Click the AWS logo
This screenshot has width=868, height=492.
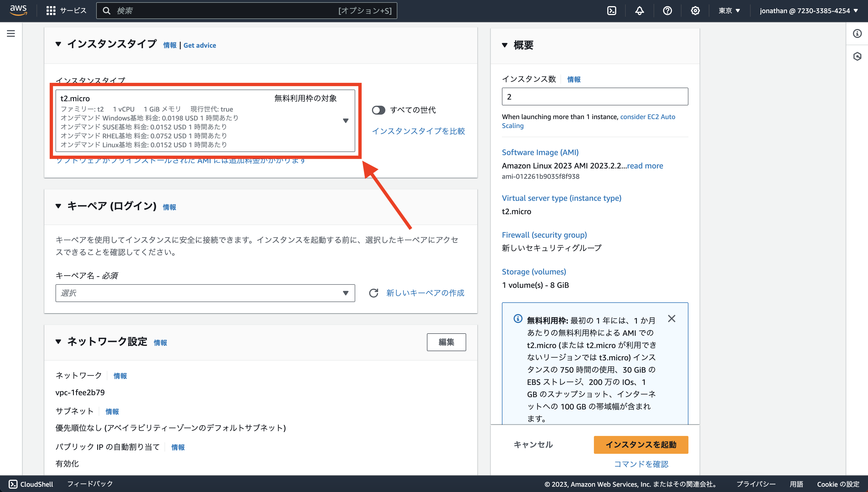(19, 10)
